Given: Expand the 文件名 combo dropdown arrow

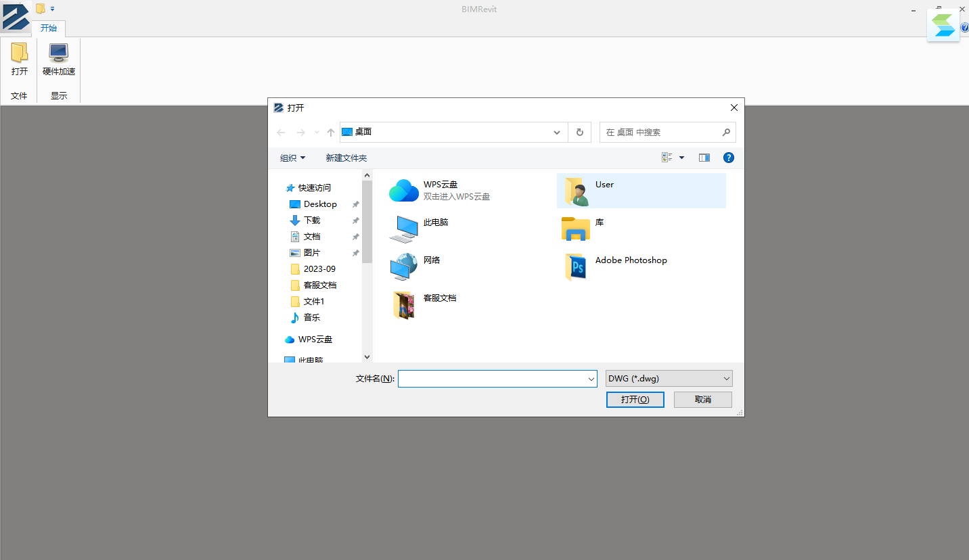Looking at the screenshot, I should (592, 379).
